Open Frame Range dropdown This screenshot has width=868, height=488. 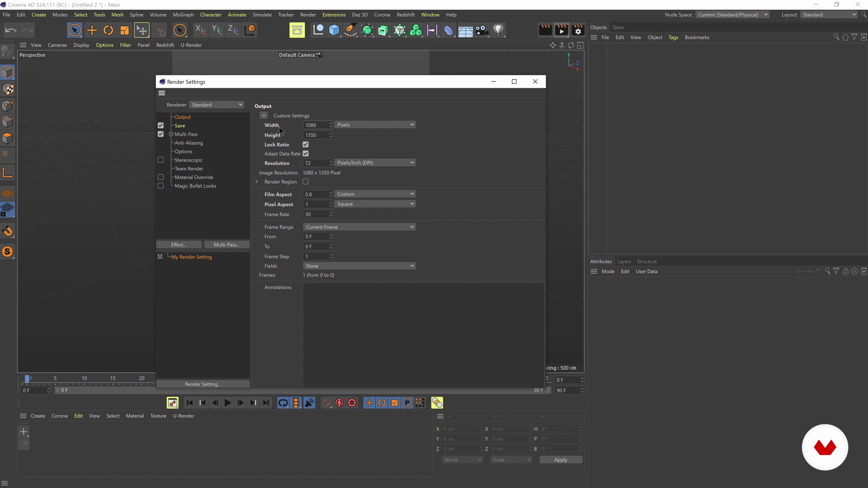pyautogui.click(x=359, y=227)
